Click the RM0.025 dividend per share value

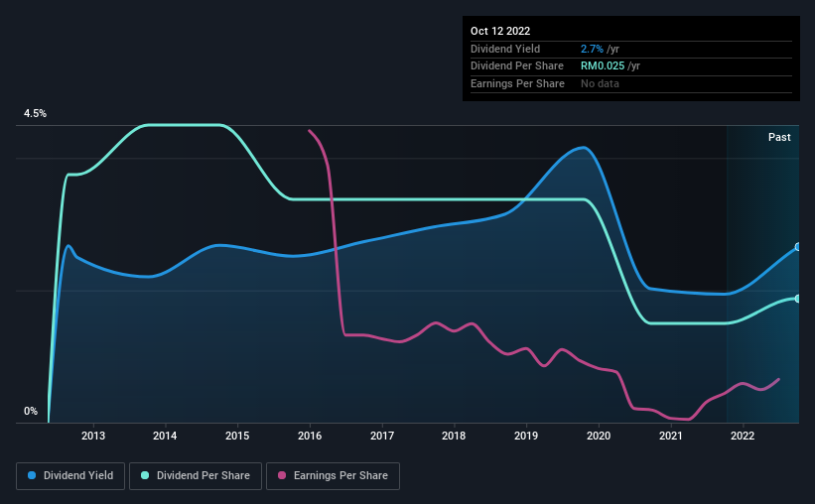coord(603,66)
